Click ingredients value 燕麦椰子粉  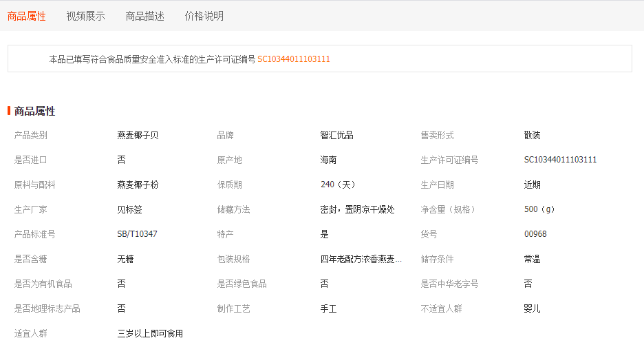click(x=138, y=185)
